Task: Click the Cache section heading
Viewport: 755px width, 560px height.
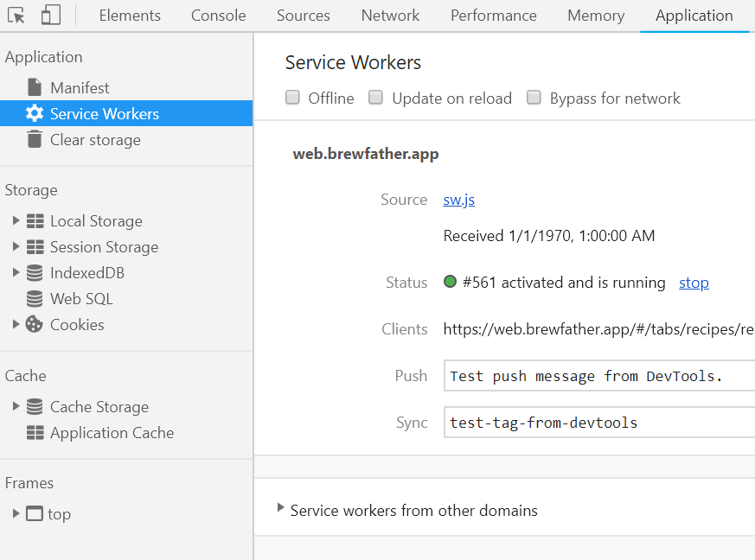Action: pos(26,376)
